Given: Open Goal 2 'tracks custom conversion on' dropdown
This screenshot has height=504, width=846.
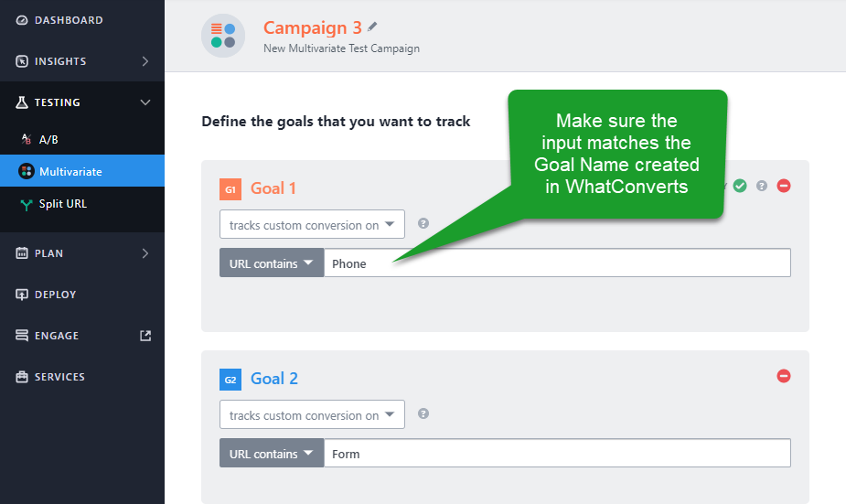Looking at the screenshot, I should coord(312,414).
